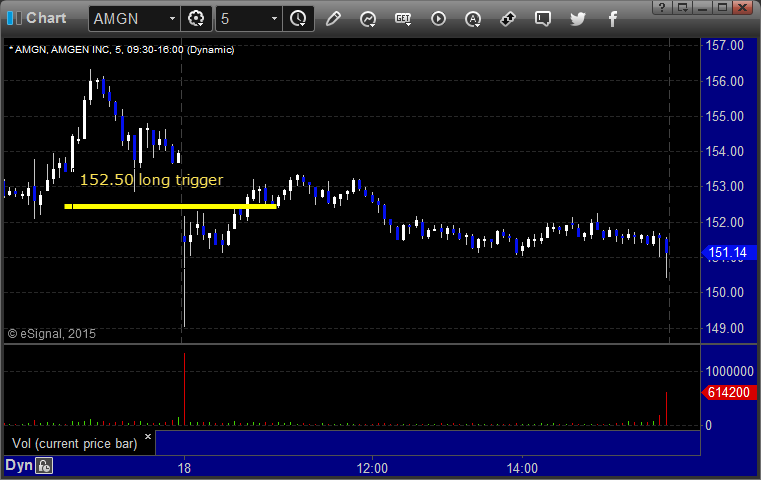Click the GET toolbar icon
Screen dimensions: 761x480
[403, 19]
